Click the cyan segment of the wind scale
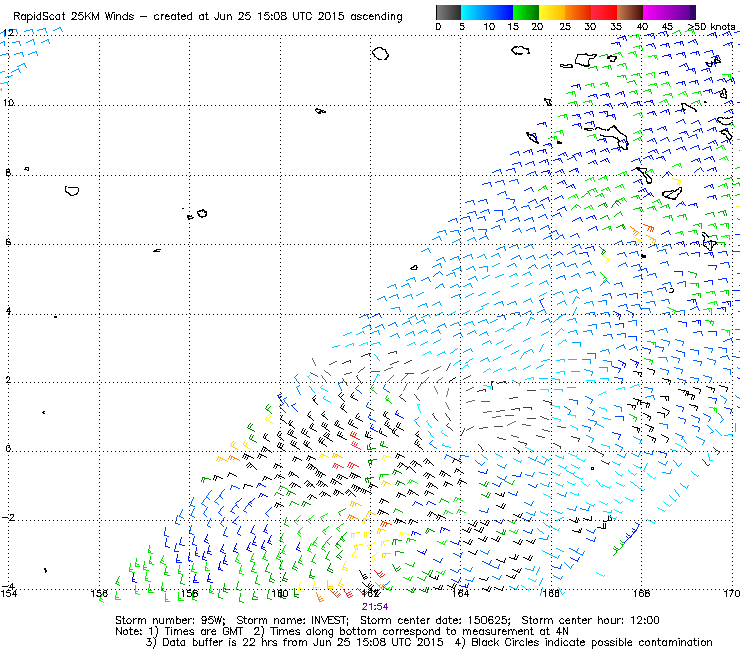The width and height of the screenshot is (740, 650). tap(474, 12)
